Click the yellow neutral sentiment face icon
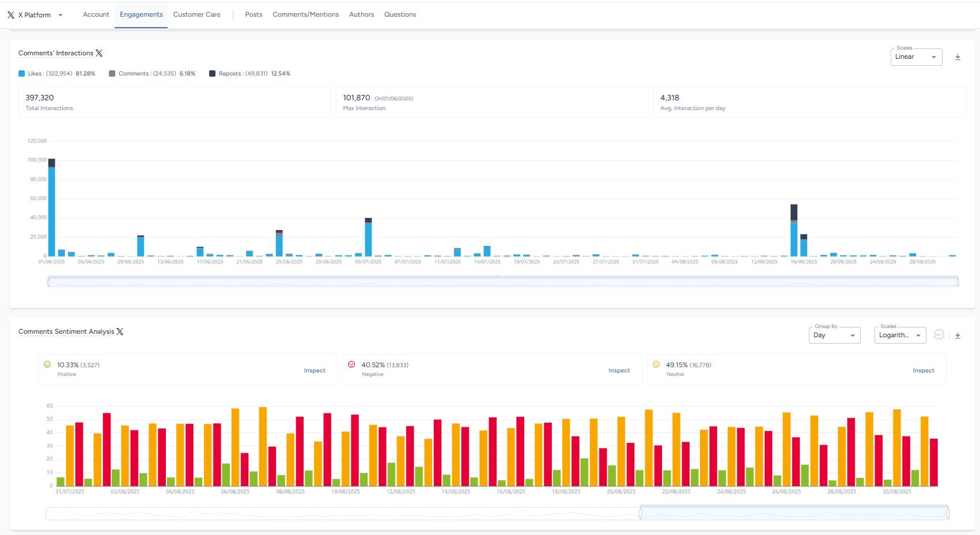 [656, 364]
